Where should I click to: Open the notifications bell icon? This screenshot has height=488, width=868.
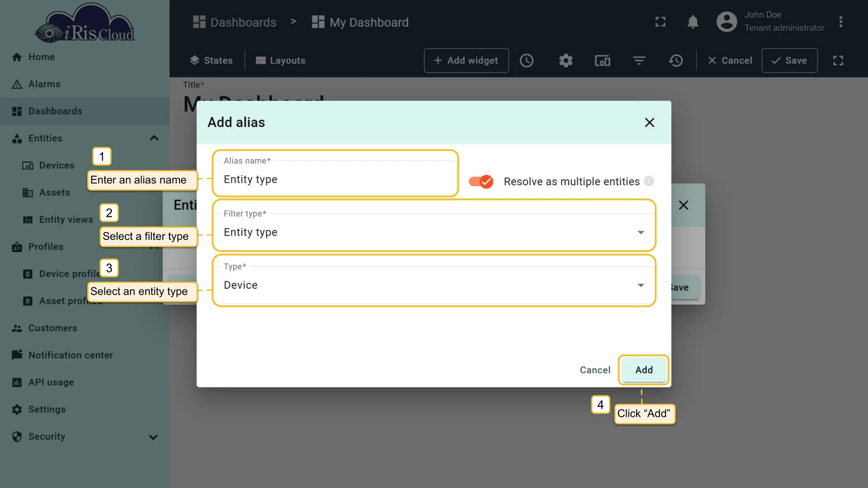tap(693, 22)
